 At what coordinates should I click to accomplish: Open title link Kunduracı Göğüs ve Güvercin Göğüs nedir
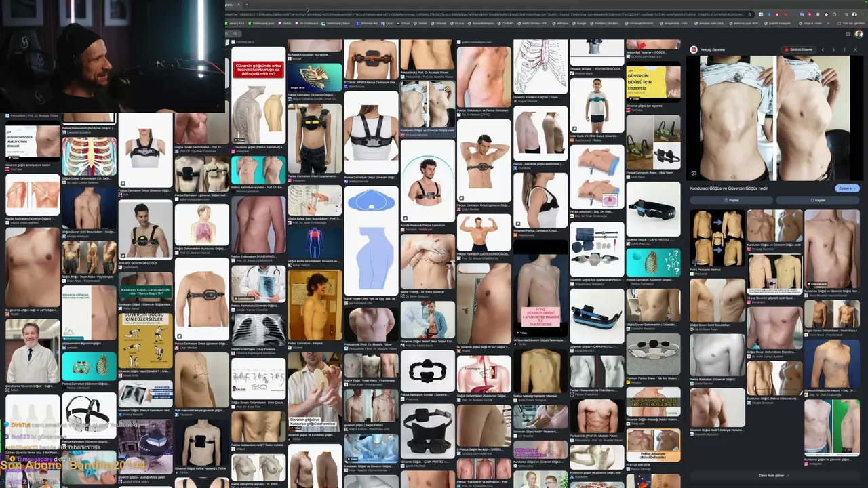coord(728,188)
